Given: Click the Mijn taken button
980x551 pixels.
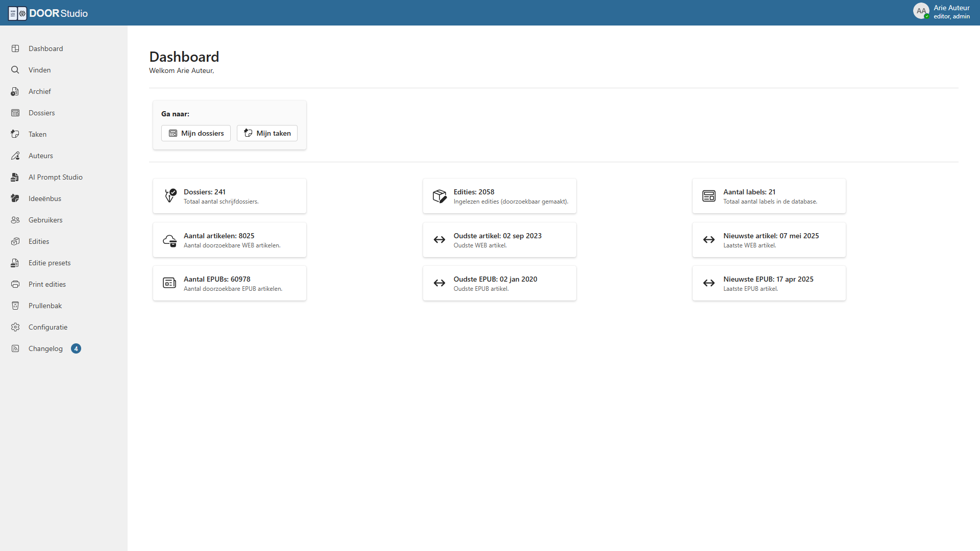Looking at the screenshot, I should (267, 133).
